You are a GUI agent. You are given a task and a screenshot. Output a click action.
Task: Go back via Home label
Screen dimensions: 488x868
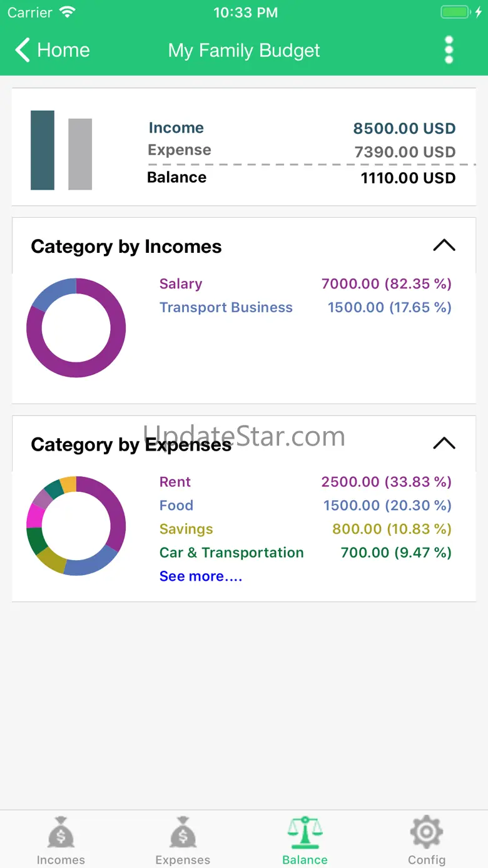[x=63, y=50]
